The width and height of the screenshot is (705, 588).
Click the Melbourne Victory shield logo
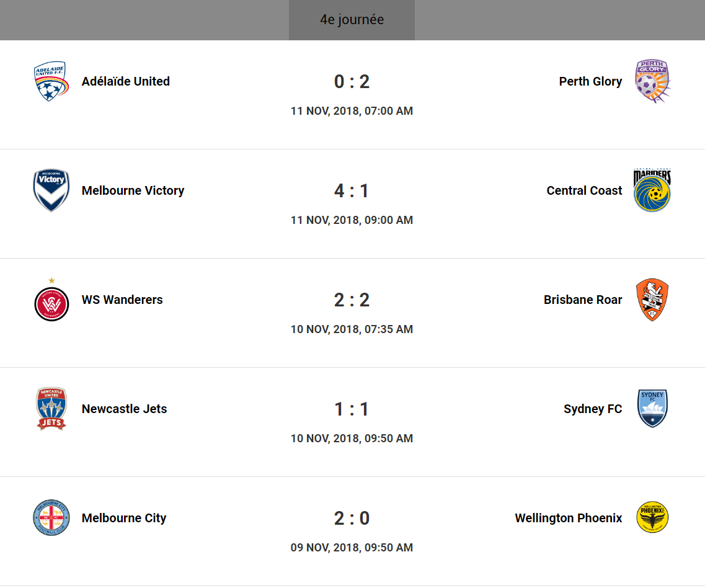pos(51,190)
